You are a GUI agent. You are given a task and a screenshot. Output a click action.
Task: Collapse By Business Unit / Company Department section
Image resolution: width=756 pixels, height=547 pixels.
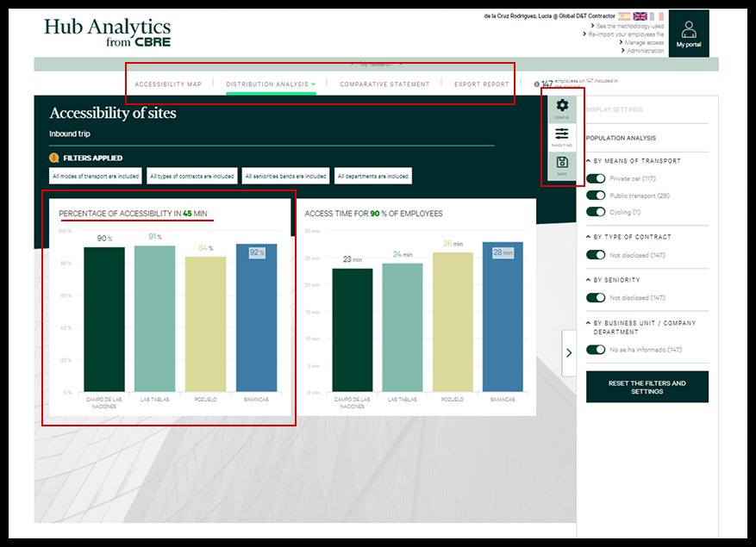click(588, 323)
